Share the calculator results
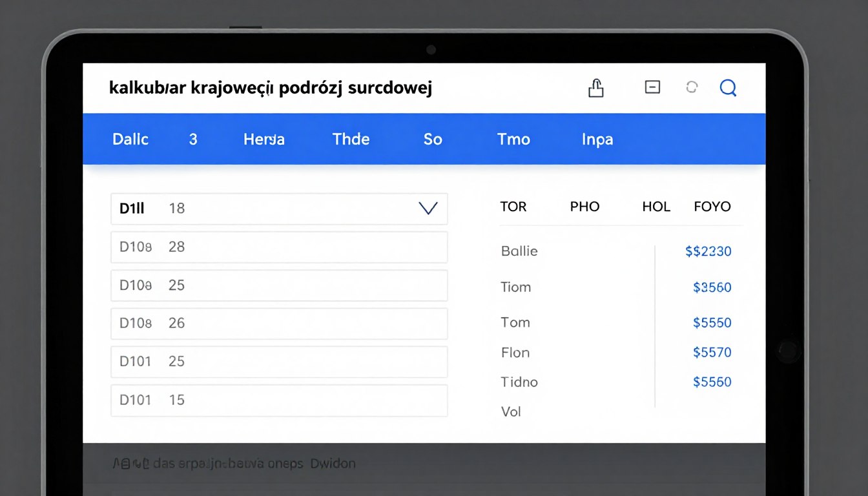868x496 pixels. (596, 87)
